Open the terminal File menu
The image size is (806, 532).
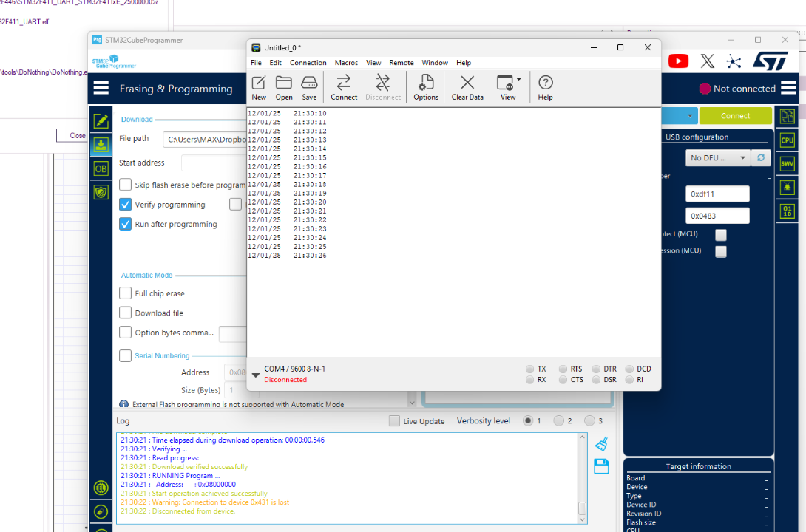(x=256, y=63)
